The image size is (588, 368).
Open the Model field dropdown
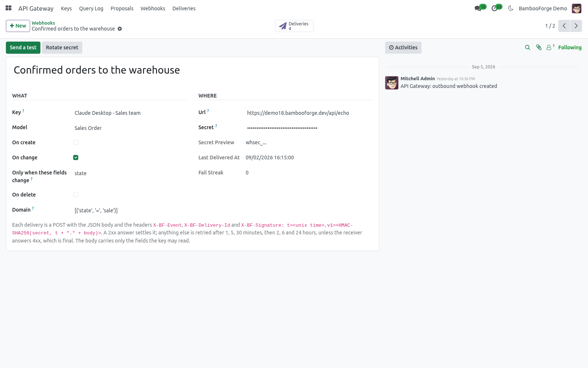(x=130, y=128)
